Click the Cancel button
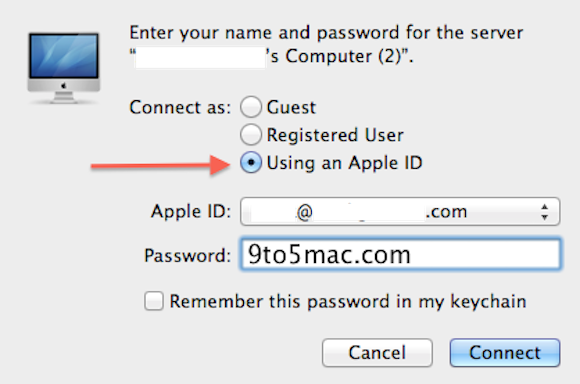 coord(377,353)
